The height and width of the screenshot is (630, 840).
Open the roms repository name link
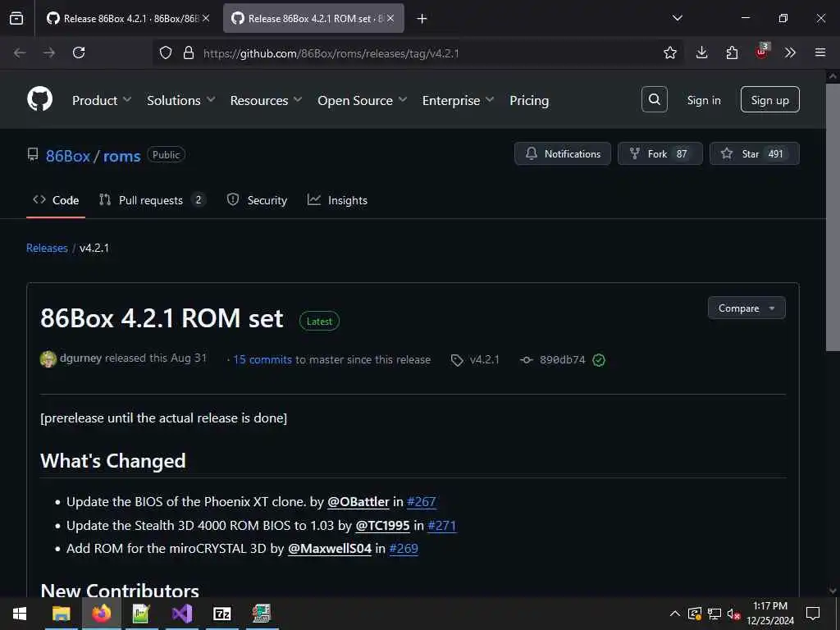coord(121,156)
